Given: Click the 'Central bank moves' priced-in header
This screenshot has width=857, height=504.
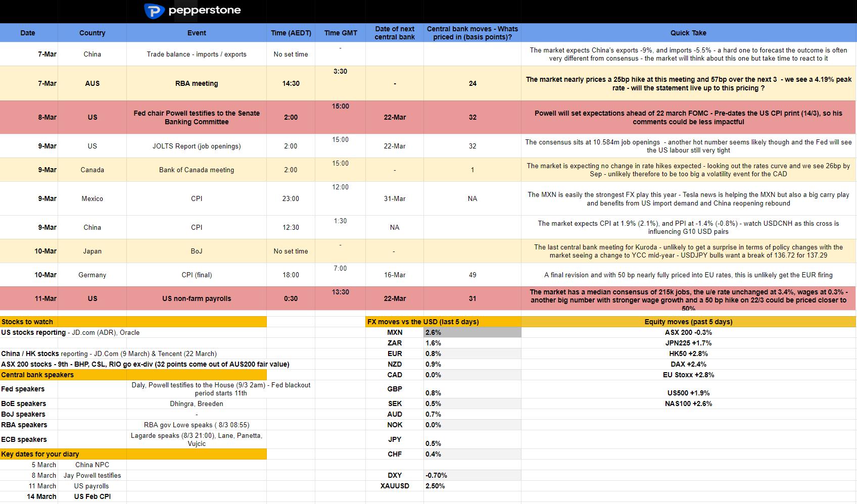Looking at the screenshot, I should point(472,33).
